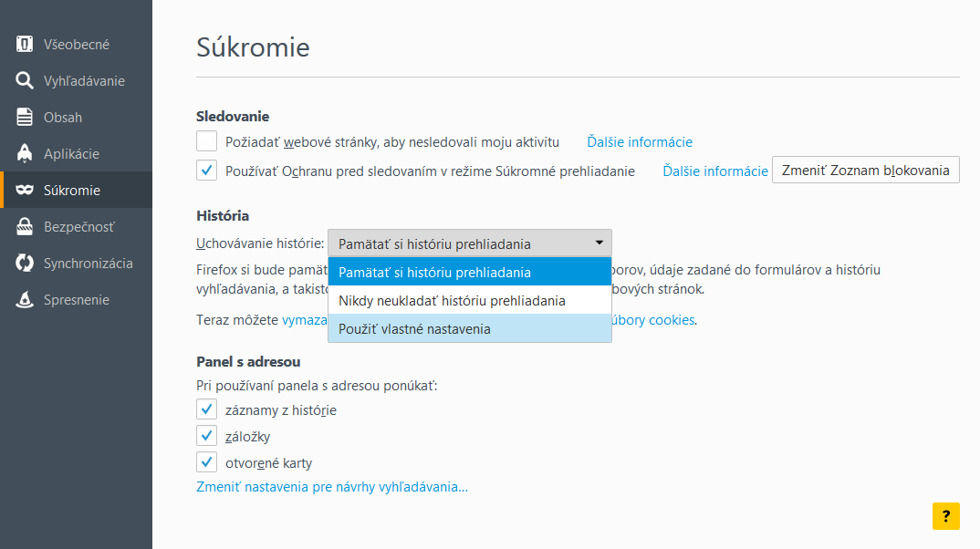Toggle the otvorené karty checkbox
The image size is (980, 549).
coord(207,462)
